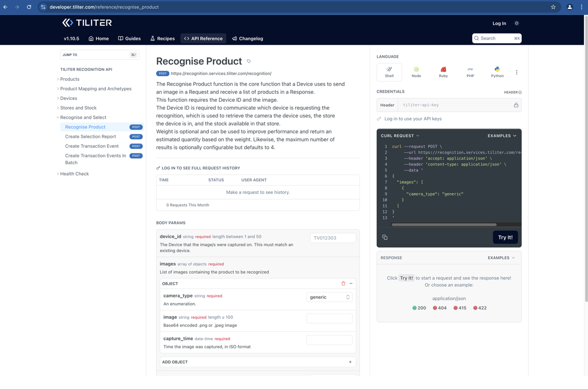Open camera_type generic dropdown

[x=329, y=297]
